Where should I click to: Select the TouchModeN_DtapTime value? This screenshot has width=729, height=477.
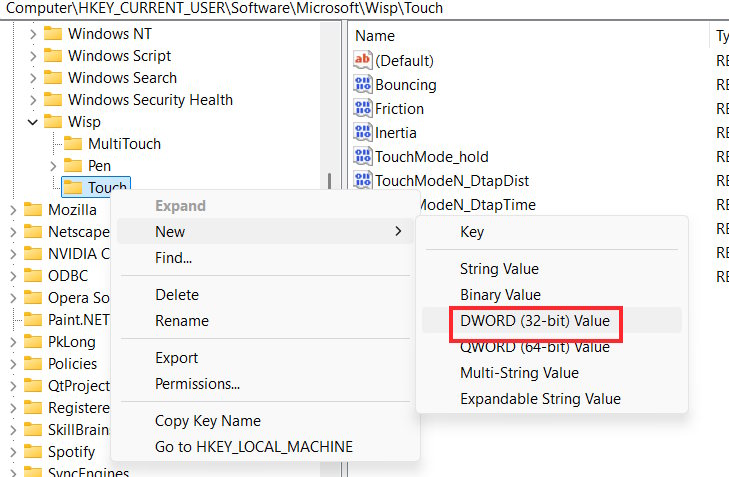pyautogui.click(x=479, y=205)
